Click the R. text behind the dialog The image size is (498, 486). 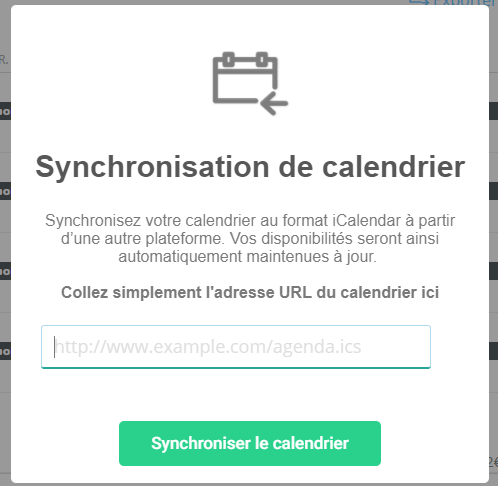coord(4,60)
